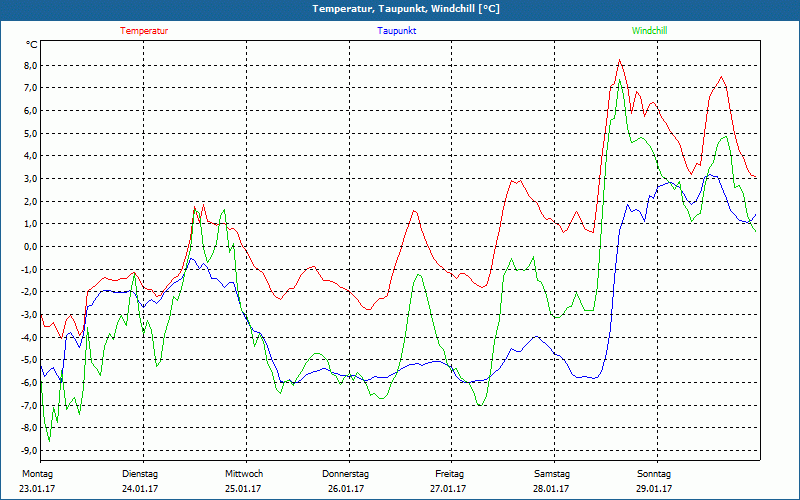Click the Donnerstag day label
The image size is (800, 500).
point(345,474)
